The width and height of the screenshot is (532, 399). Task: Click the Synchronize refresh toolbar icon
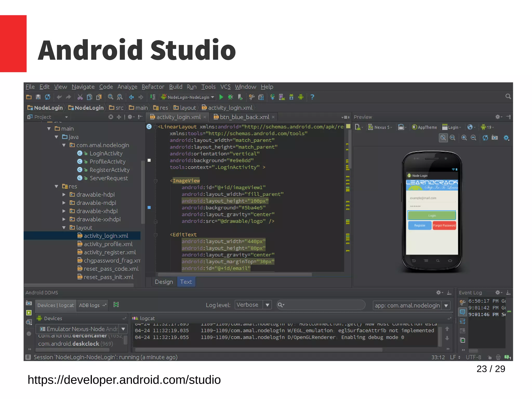click(48, 97)
